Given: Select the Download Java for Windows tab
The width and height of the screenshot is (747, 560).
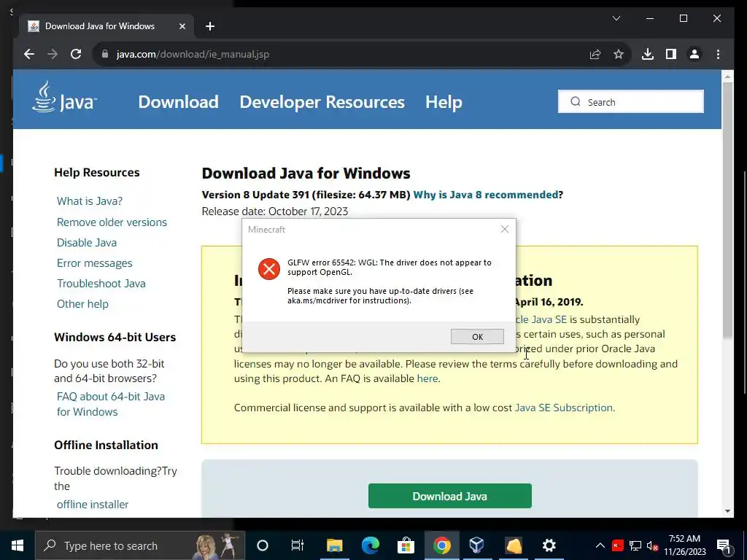Looking at the screenshot, I should (x=107, y=26).
